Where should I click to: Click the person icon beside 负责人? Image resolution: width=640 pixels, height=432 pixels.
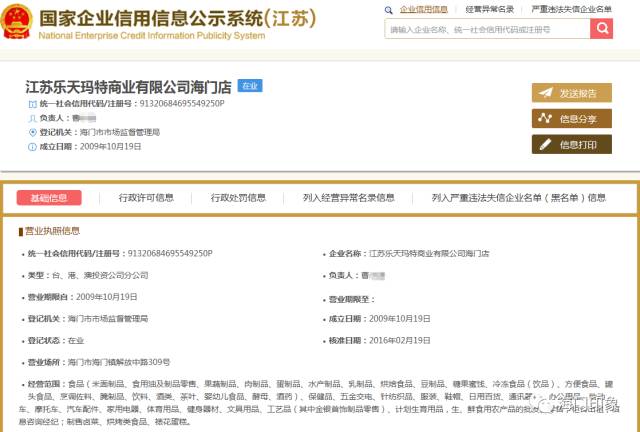pyautogui.click(x=32, y=118)
